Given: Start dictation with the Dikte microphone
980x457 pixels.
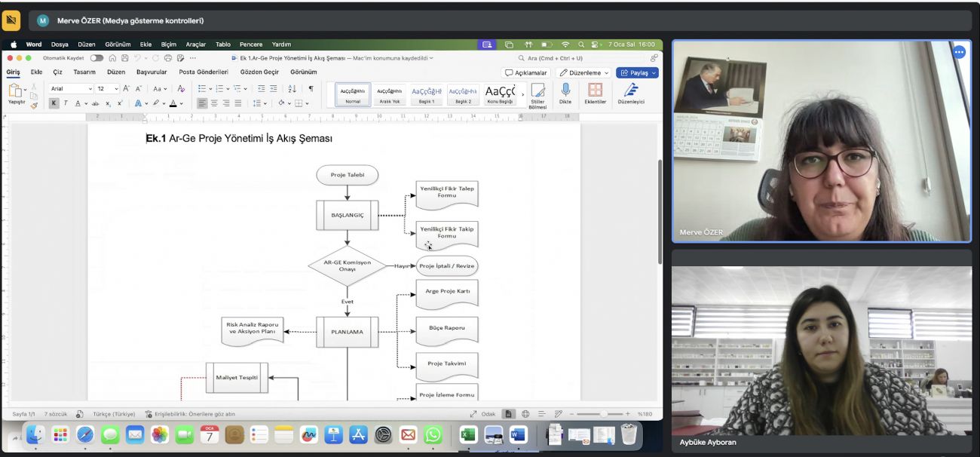Looking at the screenshot, I should [x=565, y=94].
